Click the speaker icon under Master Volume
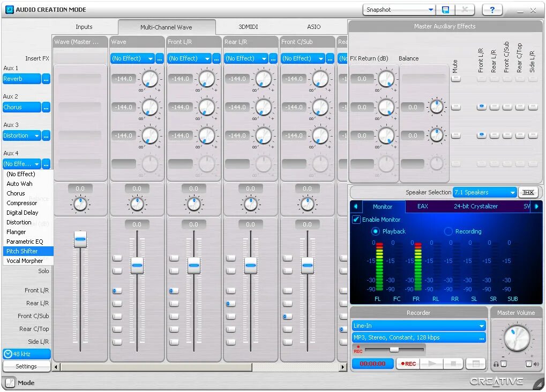This screenshot has height=392, width=546. [x=536, y=364]
